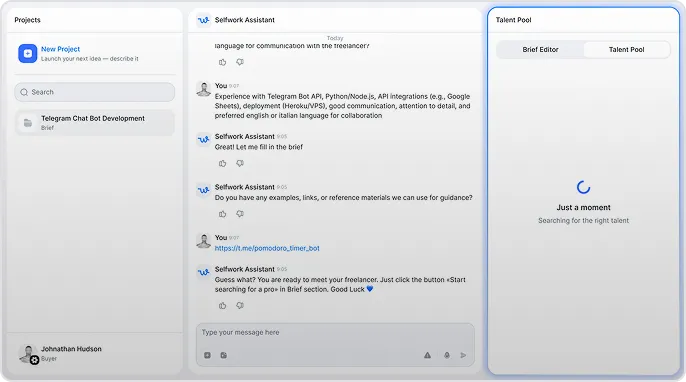The image size is (686, 382).
Task: Click the loading spinner in Talent Pool
Action: coord(583,187)
